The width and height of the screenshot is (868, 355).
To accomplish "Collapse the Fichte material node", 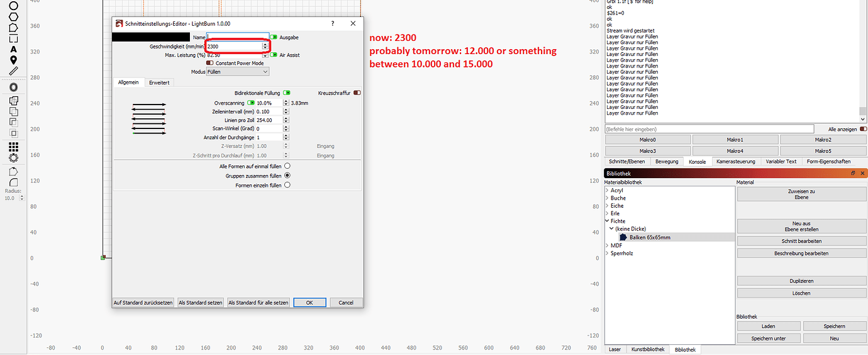I will pos(607,221).
